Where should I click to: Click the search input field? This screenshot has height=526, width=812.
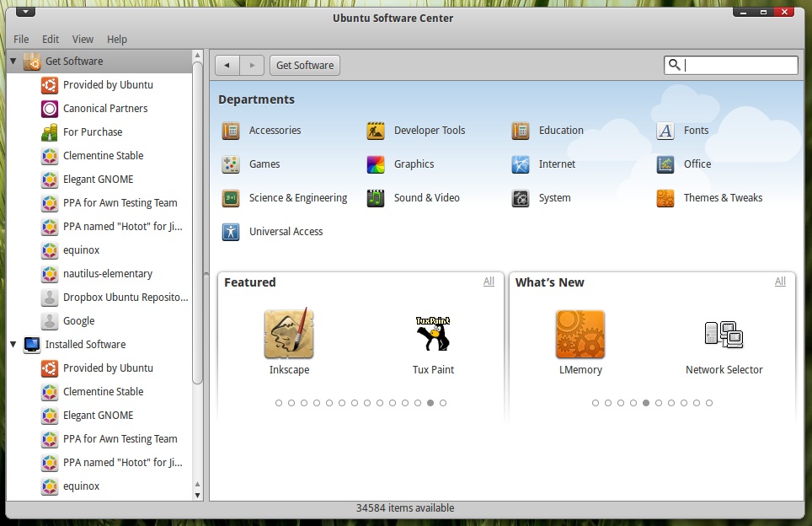tap(739, 65)
